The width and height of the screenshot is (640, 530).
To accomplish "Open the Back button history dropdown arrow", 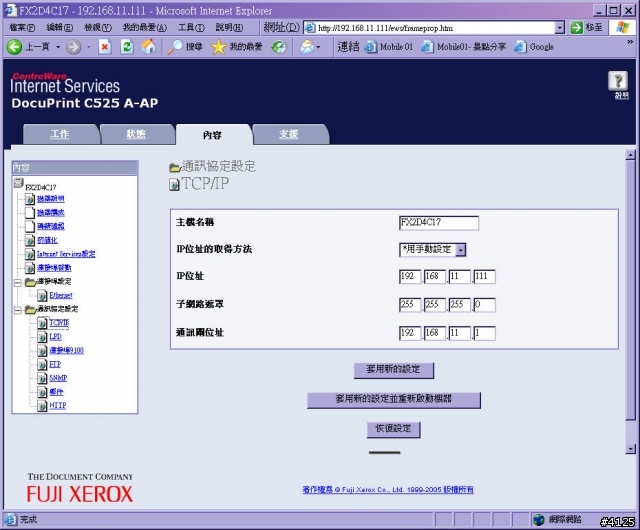I will click(58, 47).
